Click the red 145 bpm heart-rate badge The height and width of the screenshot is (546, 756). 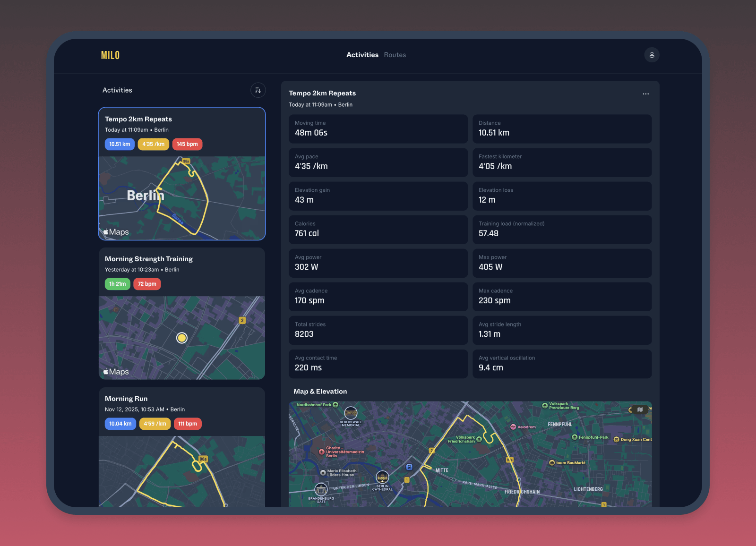(187, 144)
